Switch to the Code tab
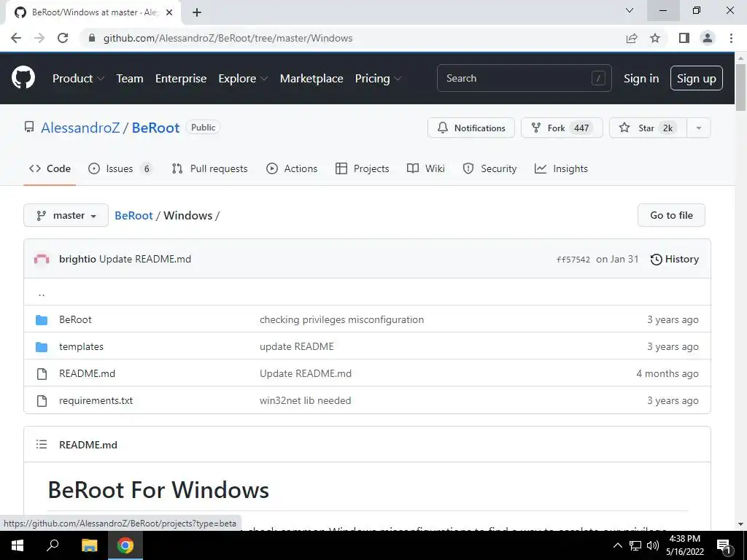The height and width of the screenshot is (560, 747). 50,168
